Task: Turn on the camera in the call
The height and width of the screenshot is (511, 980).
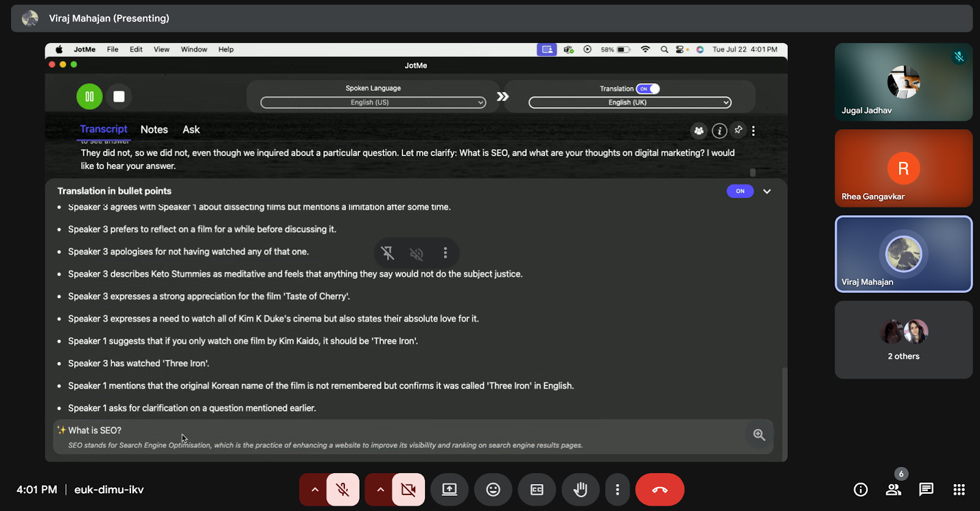Action: click(x=409, y=490)
